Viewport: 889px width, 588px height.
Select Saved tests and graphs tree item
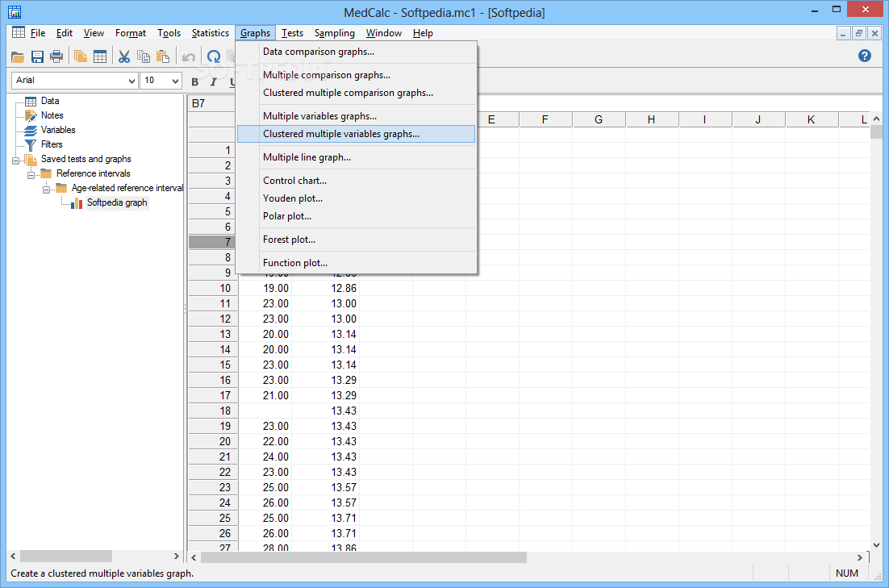click(86, 159)
